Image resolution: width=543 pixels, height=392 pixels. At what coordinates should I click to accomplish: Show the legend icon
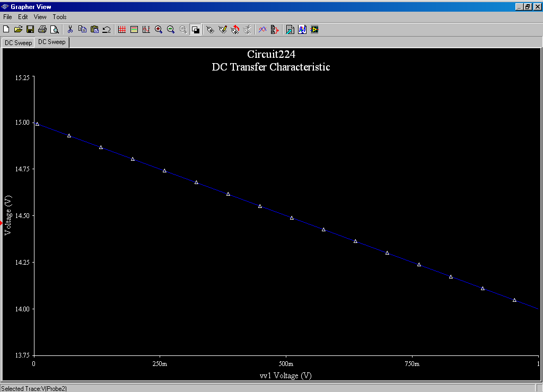134,29
